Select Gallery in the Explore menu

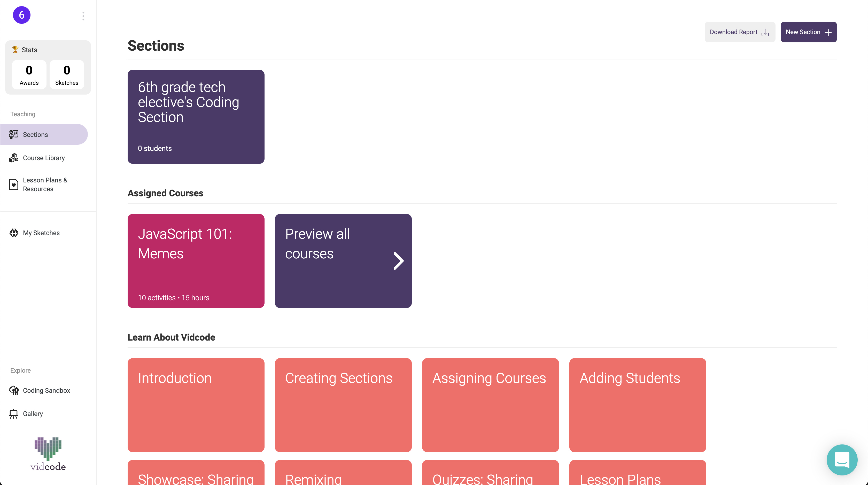33,413
